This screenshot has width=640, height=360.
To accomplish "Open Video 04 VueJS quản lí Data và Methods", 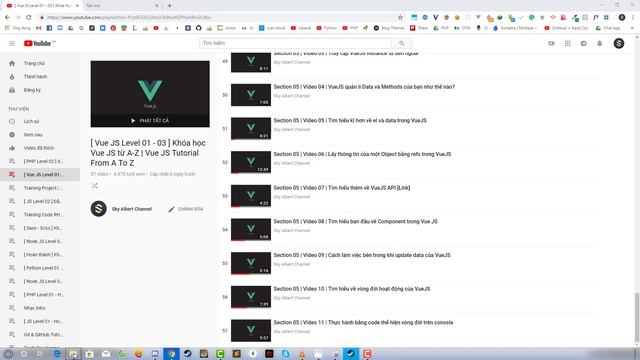I will pyautogui.click(x=364, y=87).
